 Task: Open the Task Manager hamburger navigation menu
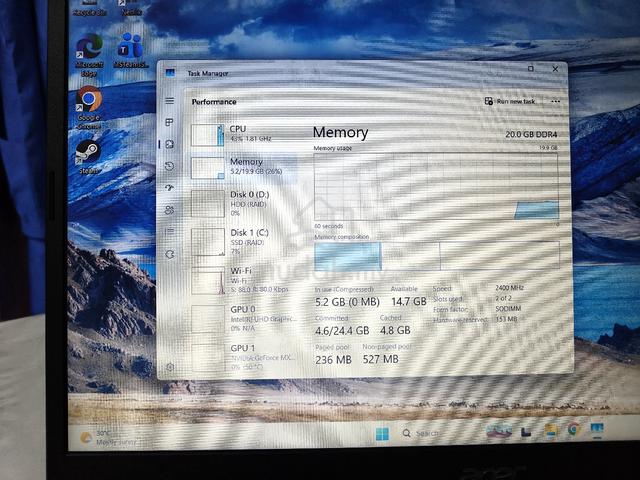point(170,101)
